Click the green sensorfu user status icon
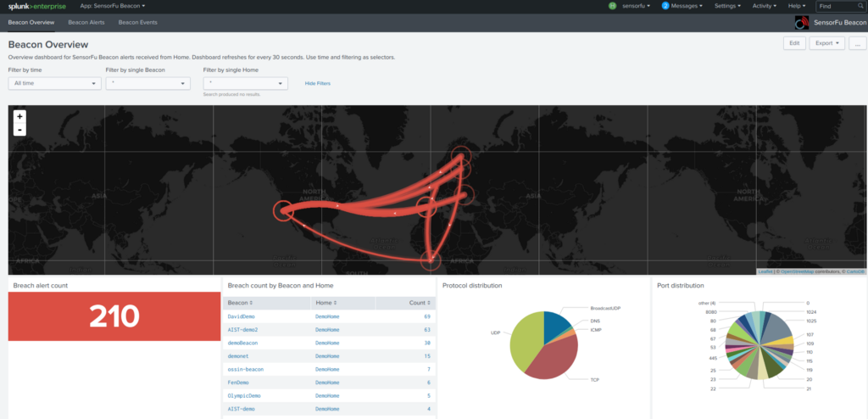868x419 pixels. click(612, 6)
